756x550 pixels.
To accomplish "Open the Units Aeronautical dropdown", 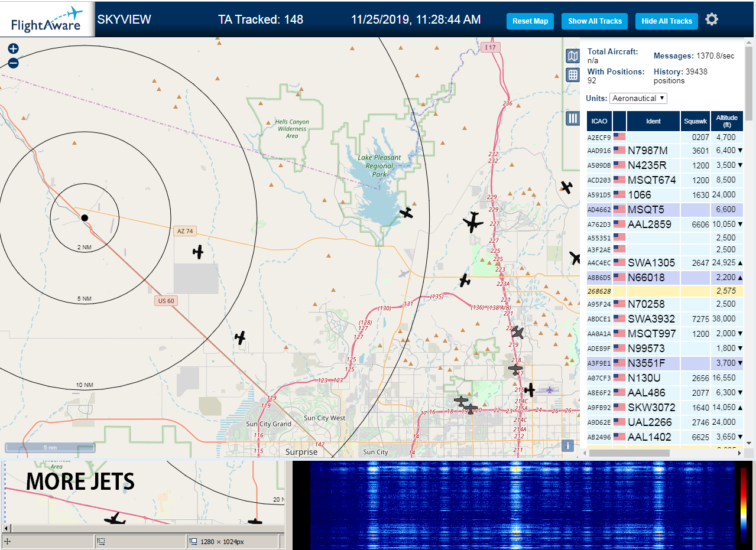I will click(x=638, y=98).
